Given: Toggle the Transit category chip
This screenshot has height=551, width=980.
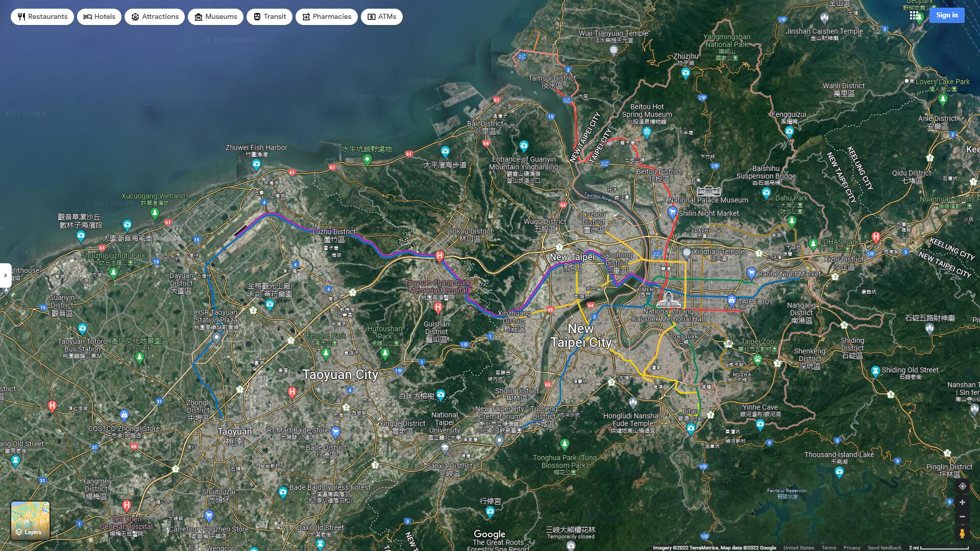Looking at the screenshot, I should click(x=269, y=16).
